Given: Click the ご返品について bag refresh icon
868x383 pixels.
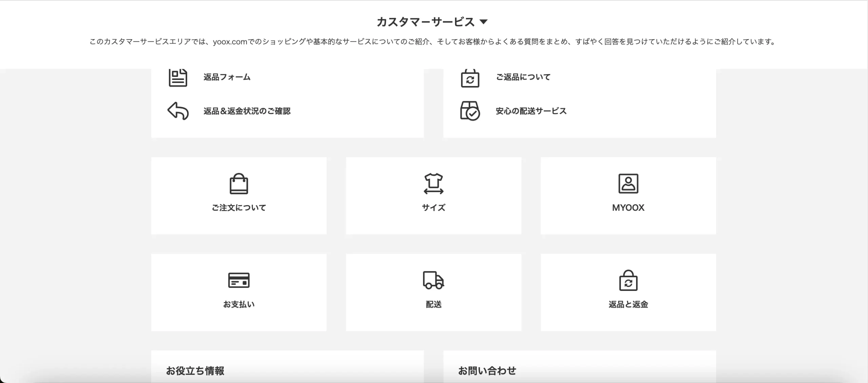Looking at the screenshot, I should coord(470,78).
